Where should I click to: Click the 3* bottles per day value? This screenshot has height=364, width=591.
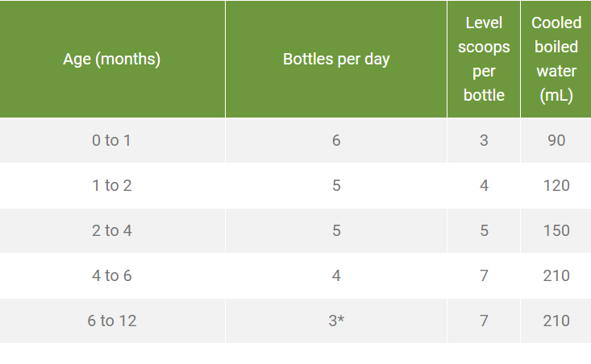tap(336, 321)
